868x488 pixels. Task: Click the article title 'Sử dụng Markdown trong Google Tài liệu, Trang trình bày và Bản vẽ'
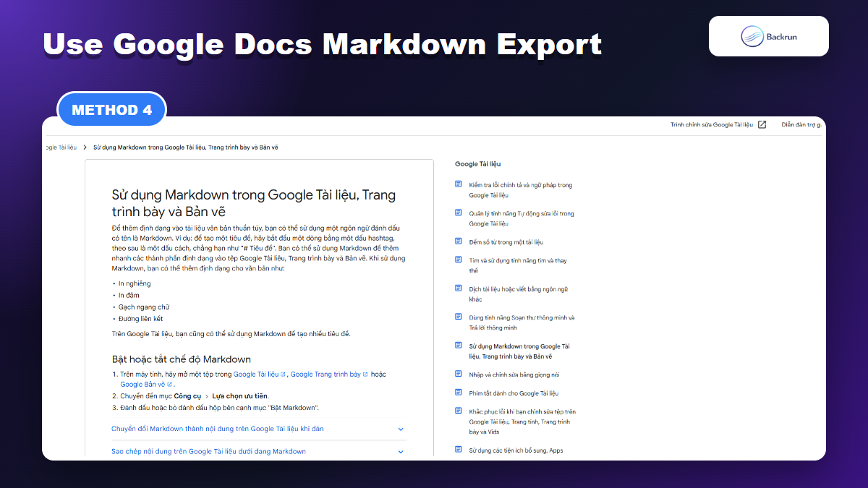pyautogui.click(x=253, y=203)
